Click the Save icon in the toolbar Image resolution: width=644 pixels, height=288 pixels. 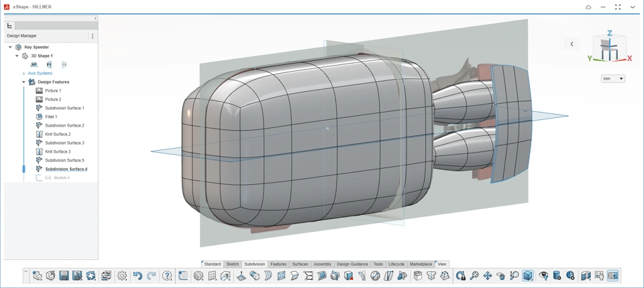pyautogui.click(x=64, y=276)
